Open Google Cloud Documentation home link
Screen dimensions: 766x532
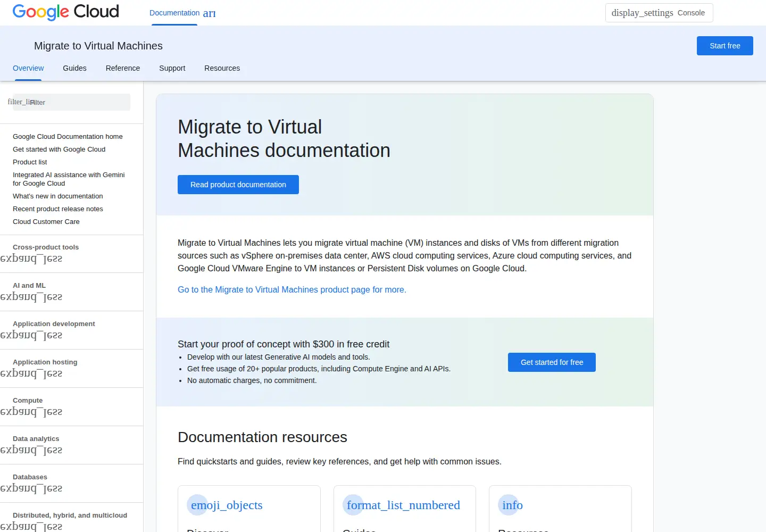pyautogui.click(x=68, y=137)
